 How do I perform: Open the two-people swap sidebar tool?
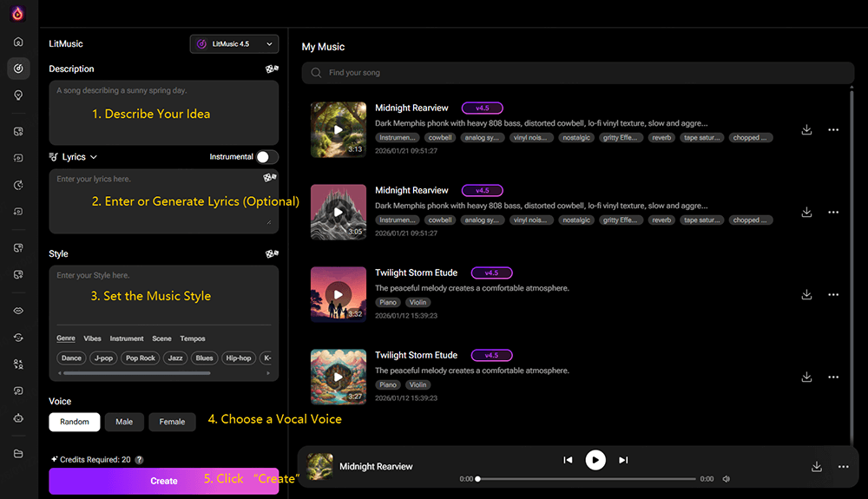18,364
